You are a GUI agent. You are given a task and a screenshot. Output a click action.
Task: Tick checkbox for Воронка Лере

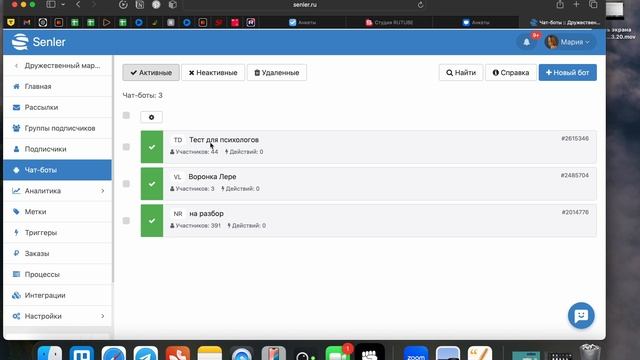(126, 184)
